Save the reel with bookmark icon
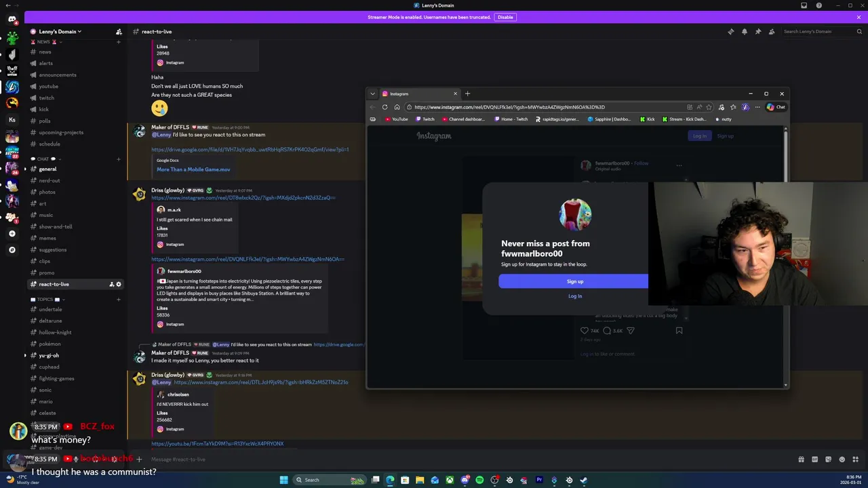 679,331
